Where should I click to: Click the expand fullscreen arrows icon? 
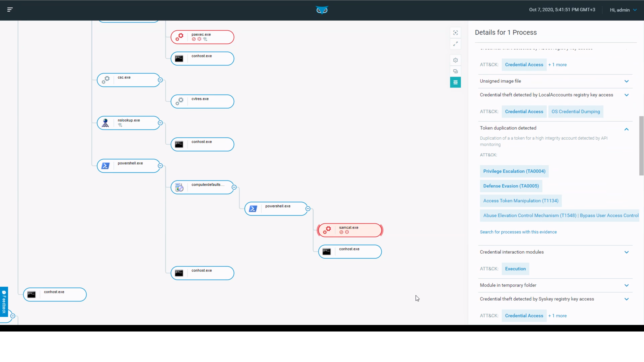click(x=455, y=44)
